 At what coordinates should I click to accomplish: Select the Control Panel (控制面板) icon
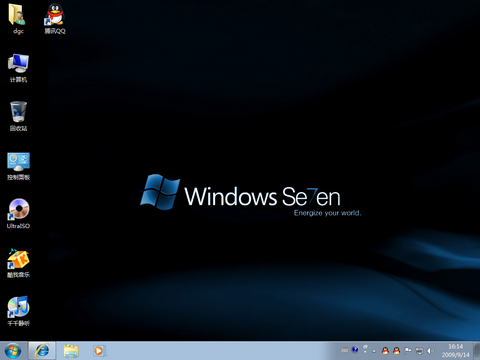tap(18, 166)
